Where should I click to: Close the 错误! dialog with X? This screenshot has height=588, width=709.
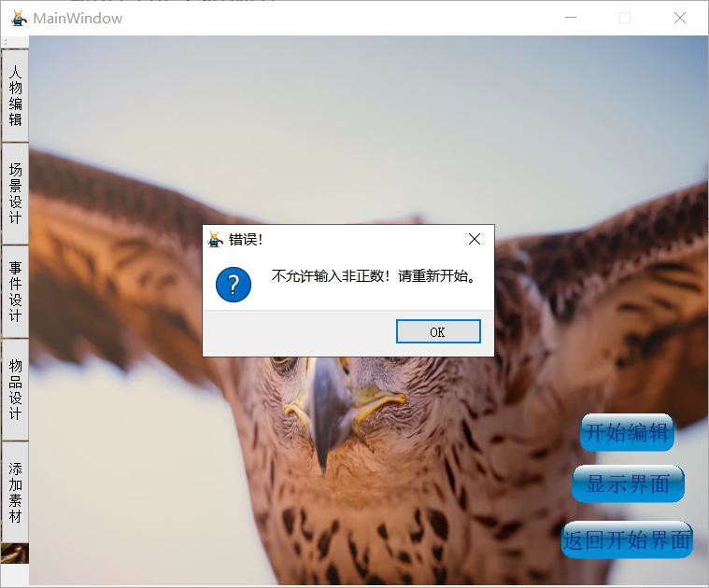point(475,239)
